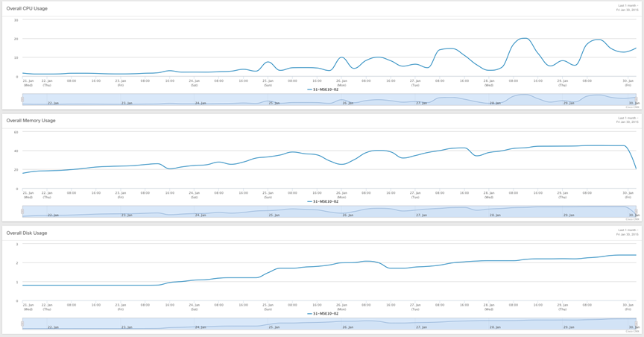Click 26. Jan in the CPU navigator strip
644x337 pixels.
click(x=347, y=103)
